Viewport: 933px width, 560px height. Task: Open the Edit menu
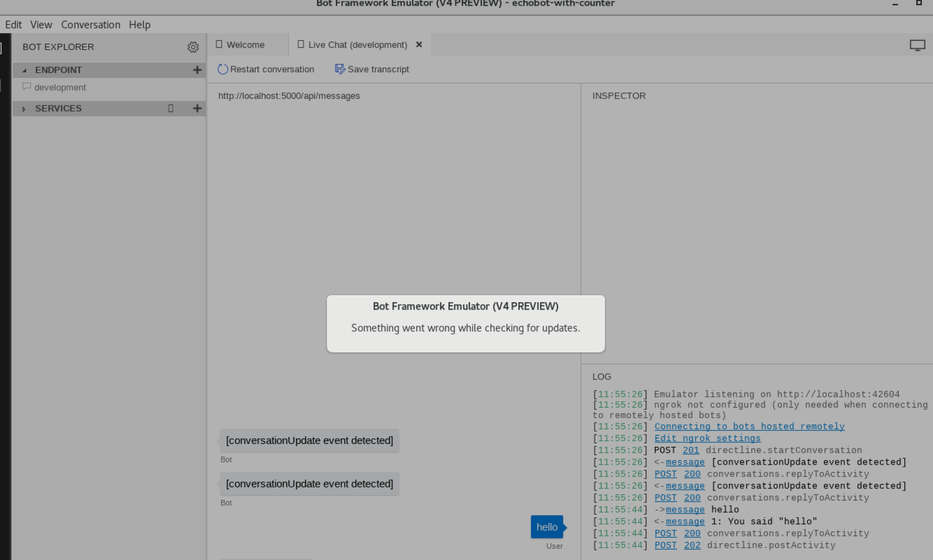point(13,25)
